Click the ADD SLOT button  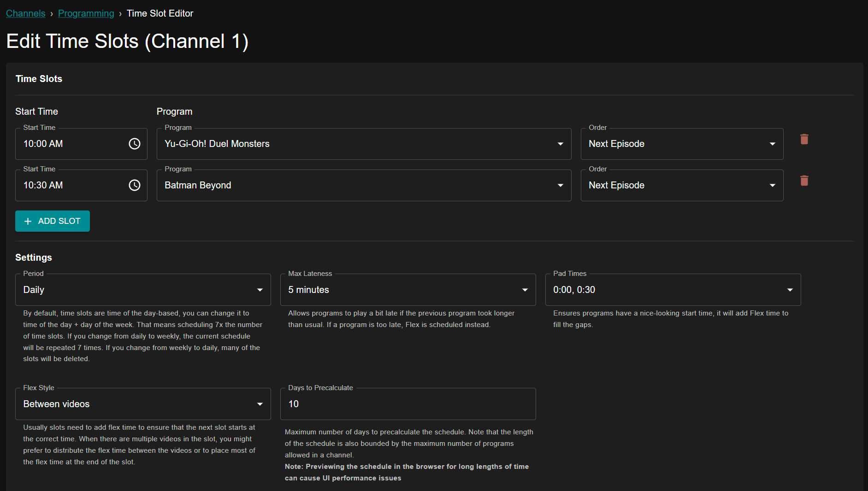pos(52,221)
